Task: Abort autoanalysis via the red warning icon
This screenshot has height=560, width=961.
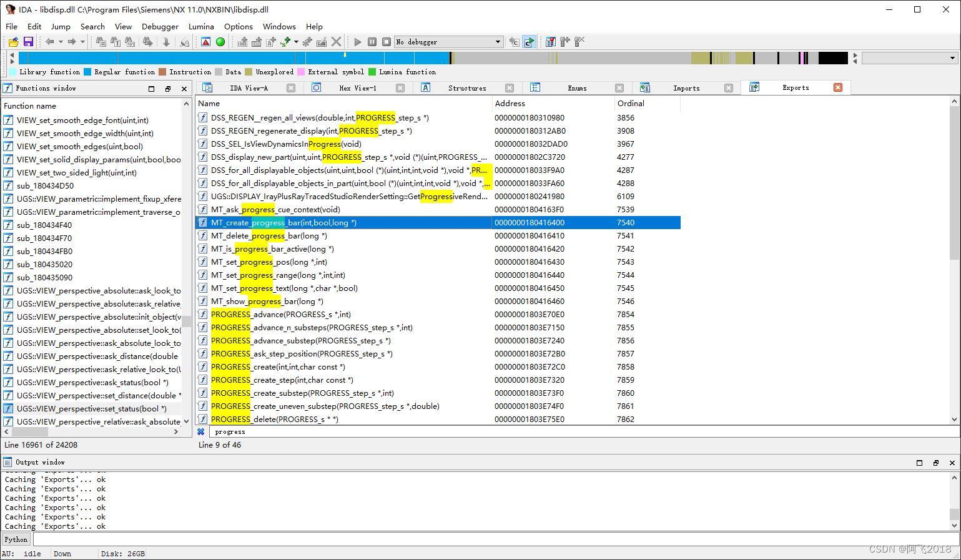Action: (x=206, y=41)
